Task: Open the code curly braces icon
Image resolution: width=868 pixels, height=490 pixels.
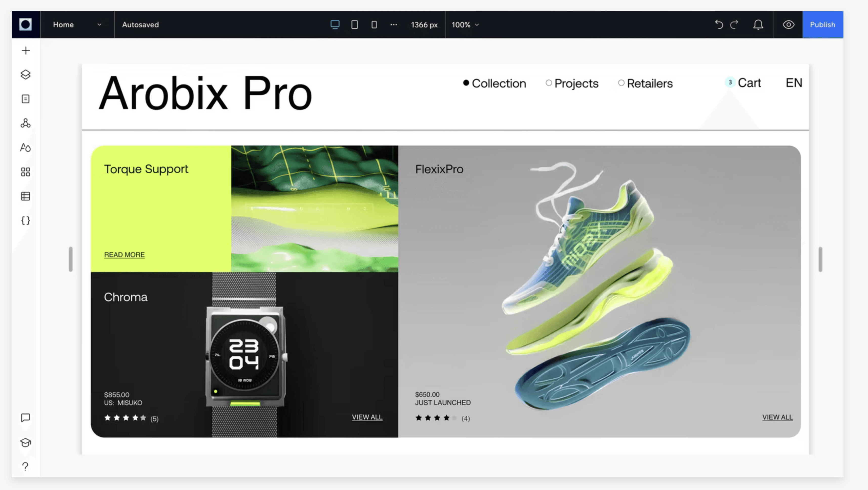Action: pyautogui.click(x=26, y=220)
